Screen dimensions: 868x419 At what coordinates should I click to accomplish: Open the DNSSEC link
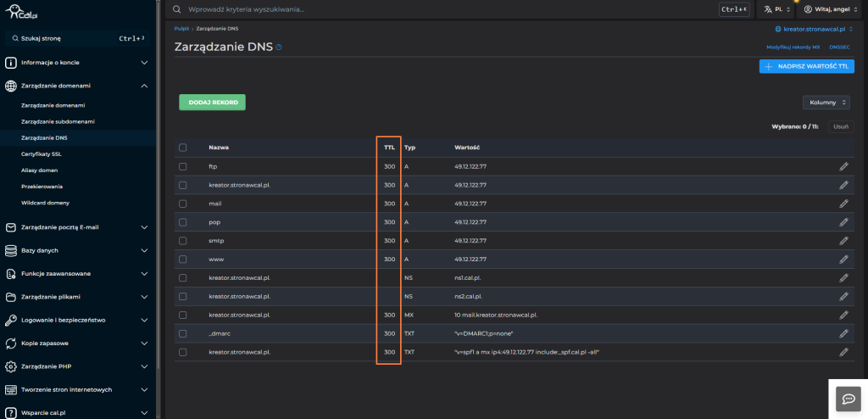840,47
